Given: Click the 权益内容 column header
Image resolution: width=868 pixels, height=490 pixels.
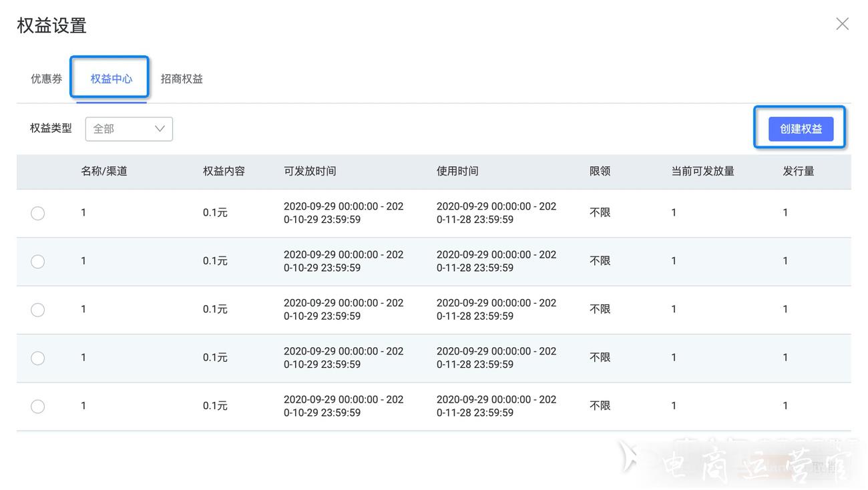Looking at the screenshot, I should click(224, 172).
